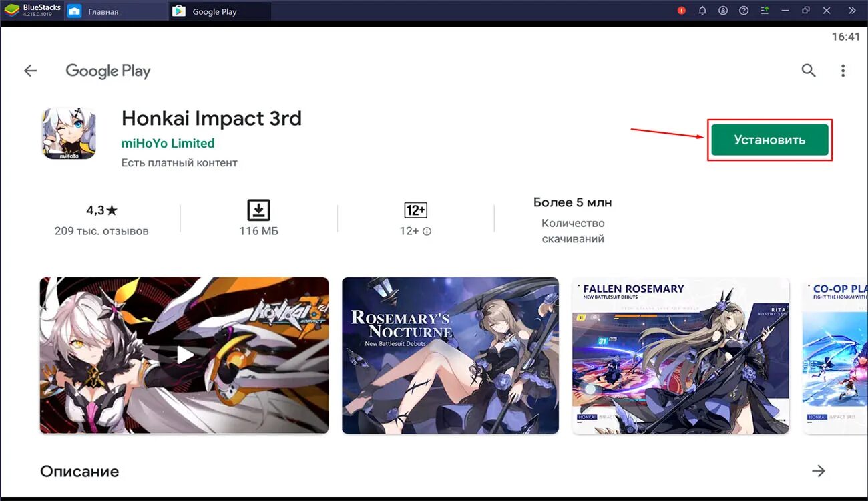Switch to the Google Play tab
Viewport: 868px width, 501px height.
(220, 11)
